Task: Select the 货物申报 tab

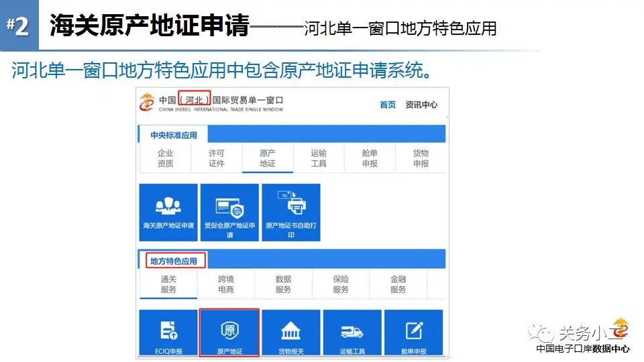Action: pyautogui.click(x=421, y=158)
